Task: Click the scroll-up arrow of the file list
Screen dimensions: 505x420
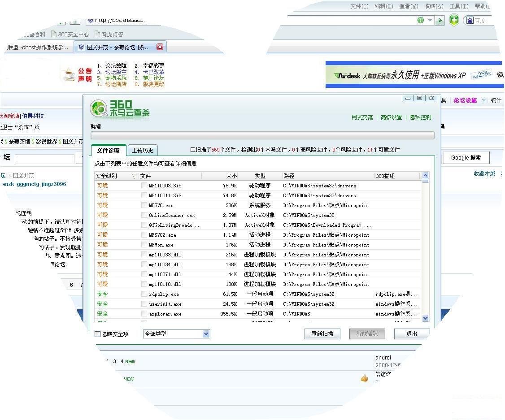Action: click(x=425, y=176)
